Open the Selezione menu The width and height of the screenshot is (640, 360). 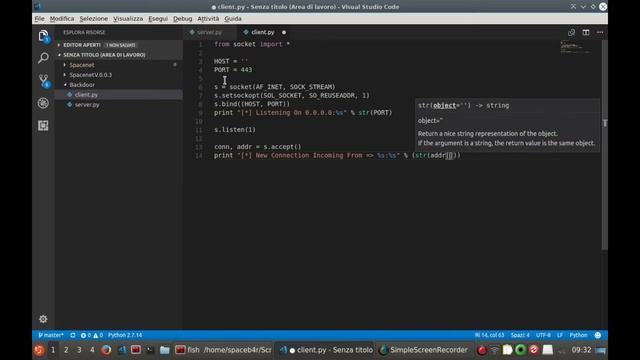pos(93,19)
